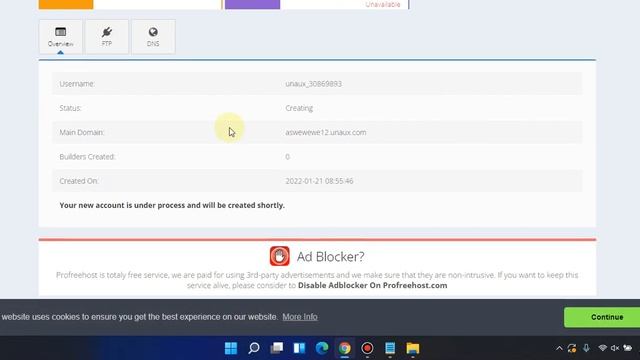Click the Created On label
Image resolution: width=640 pixels, height=360 pixels.
[79, 181]
